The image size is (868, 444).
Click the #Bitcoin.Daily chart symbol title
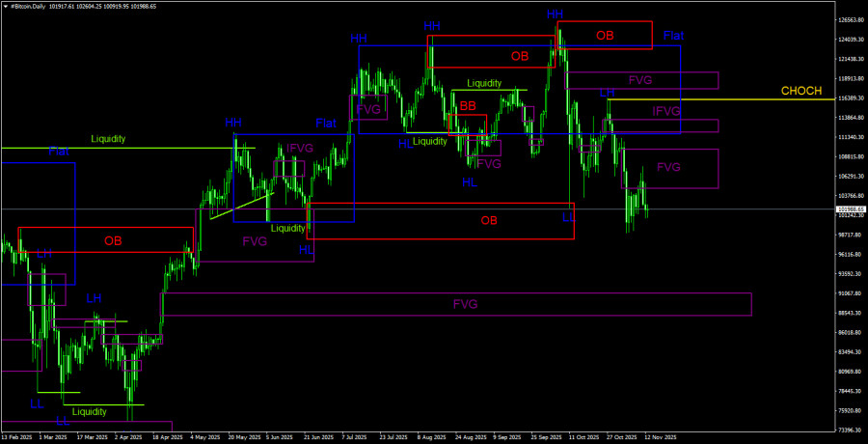pos(32,6)
